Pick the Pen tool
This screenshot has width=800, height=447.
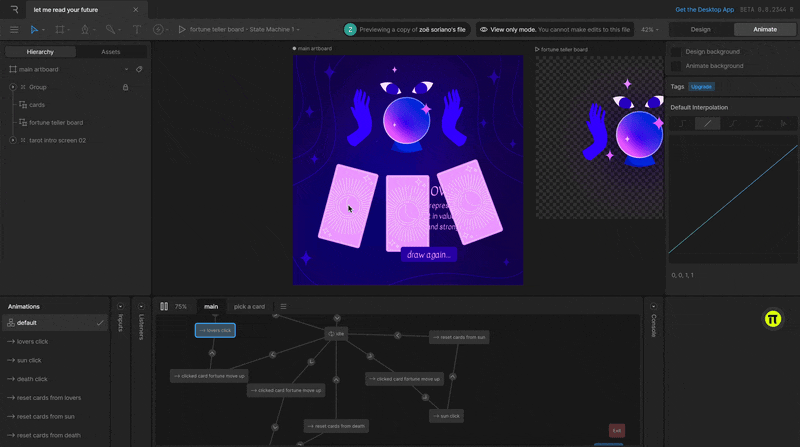pyautogui.click(x=85, y=30)
